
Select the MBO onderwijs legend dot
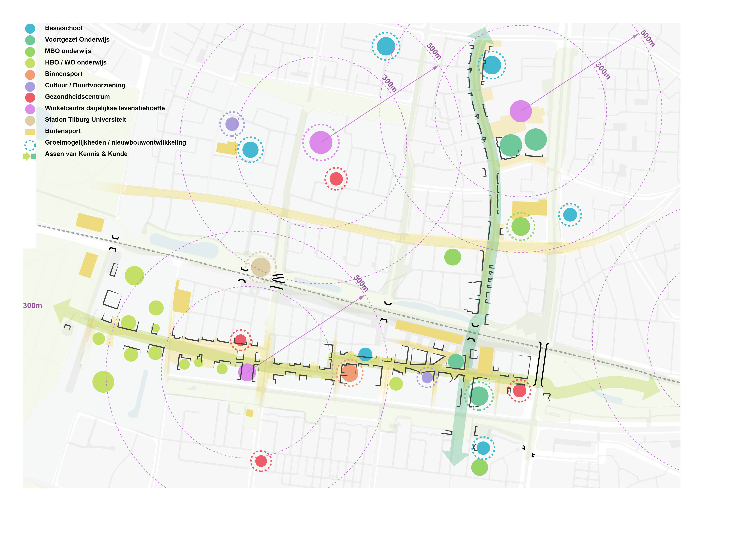30,52
